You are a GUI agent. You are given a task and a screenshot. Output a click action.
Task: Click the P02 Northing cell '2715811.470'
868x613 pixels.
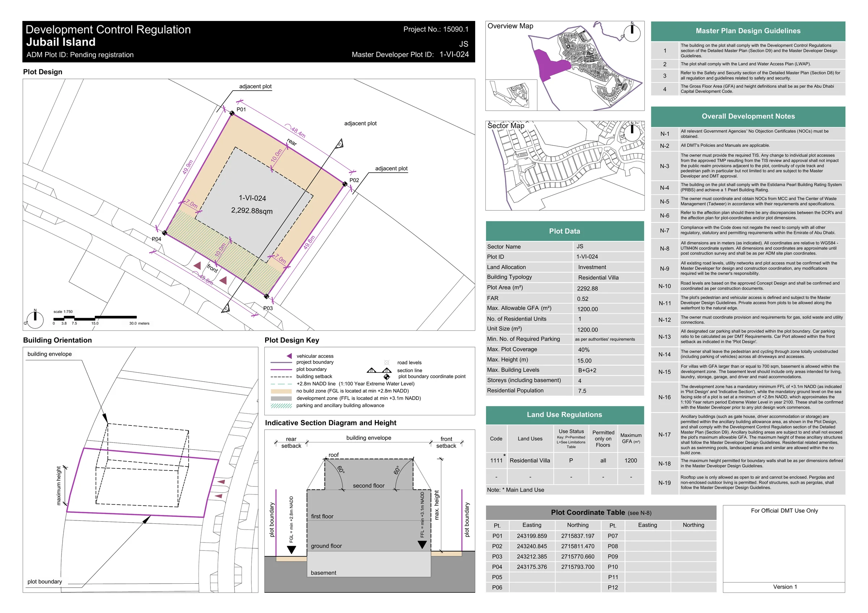[578, 546]
